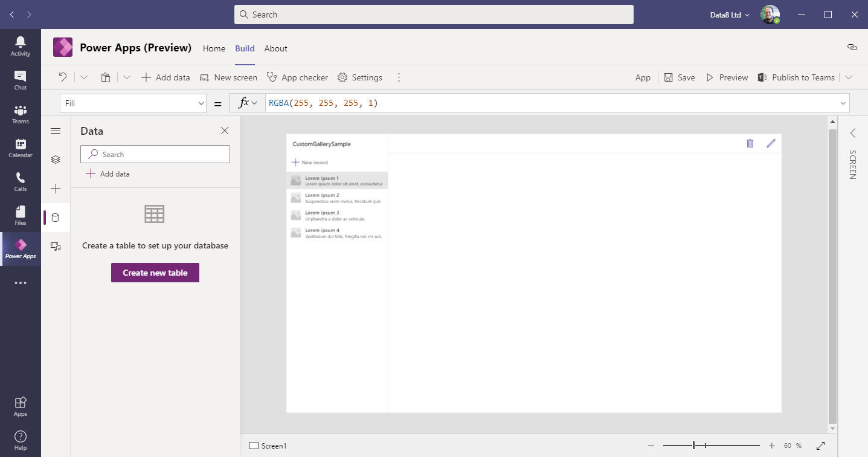
Task: Switch to the Home tab
Action: tap(214, 48)
